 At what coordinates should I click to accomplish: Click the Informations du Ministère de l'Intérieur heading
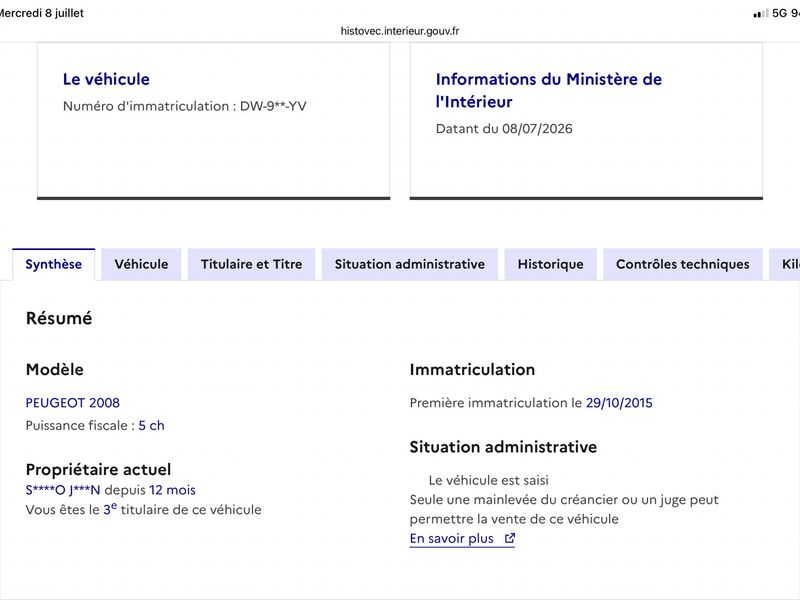[x=548, y=90]
